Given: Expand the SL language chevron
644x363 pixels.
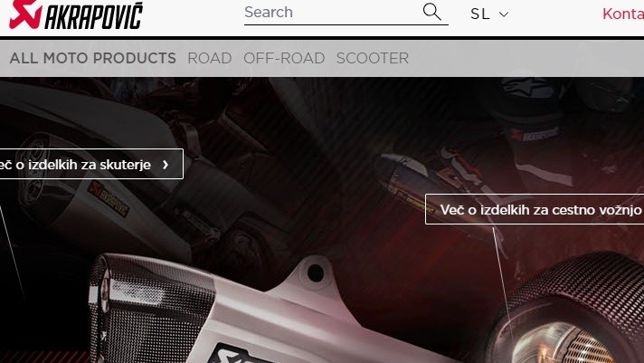Looking at the screenshot, I should [504, 14].
